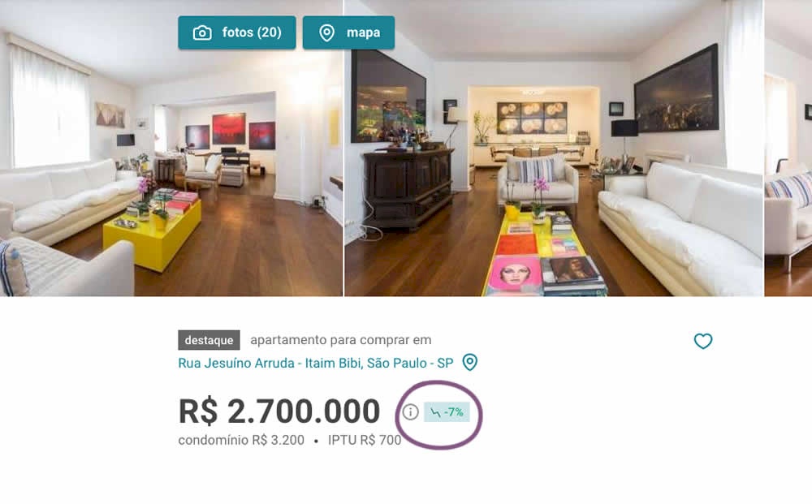Open Rua Jesuíno Arruda address link

pos(315,363)
